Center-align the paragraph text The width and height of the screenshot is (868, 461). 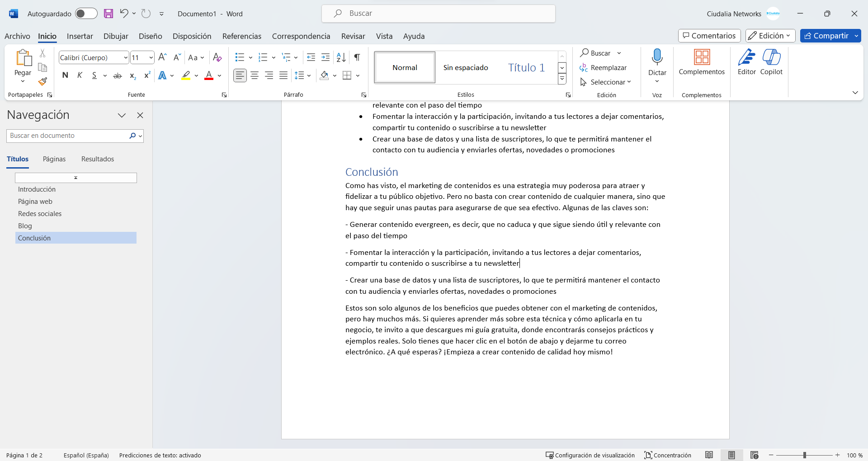click(255, 75)
